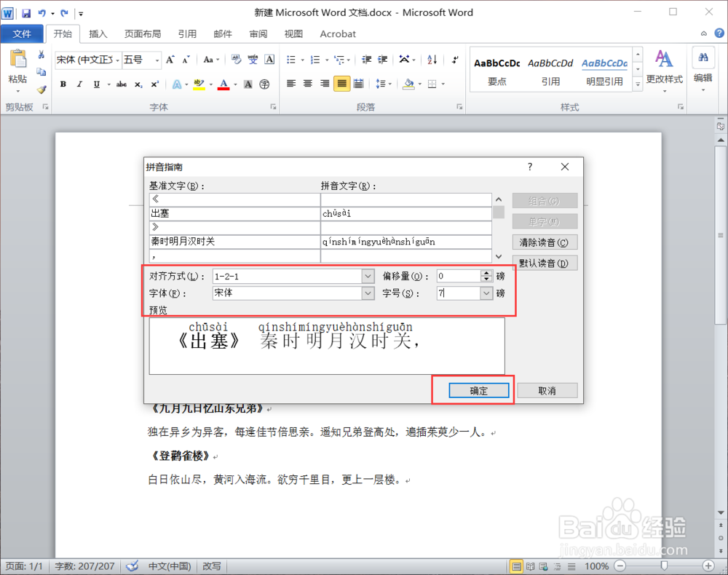This screenshot has width=728, height=575.
Task: Increase 偏移量 using the up stepper arrow
Action: coord(486,272)
